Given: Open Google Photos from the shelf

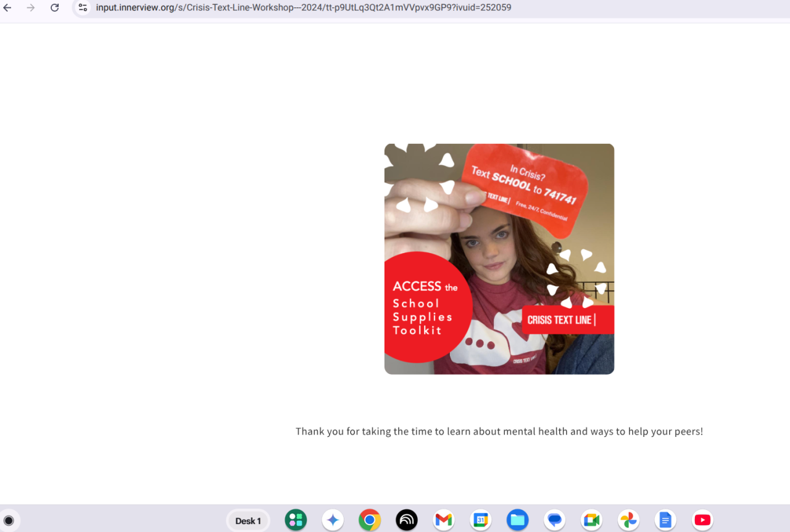Looking at the screenshot, I should point(629,520).
